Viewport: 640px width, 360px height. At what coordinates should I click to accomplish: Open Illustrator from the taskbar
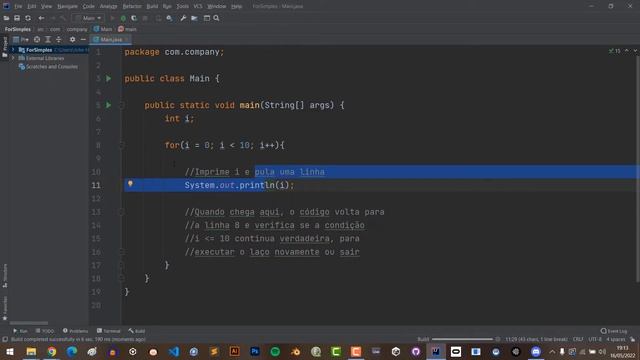[234, 351]
